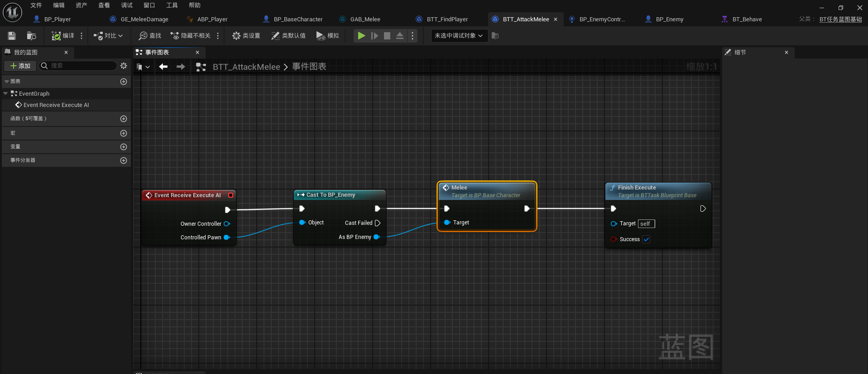
Task: Open the 帮助 menu
Action: (x=195, y=5)
